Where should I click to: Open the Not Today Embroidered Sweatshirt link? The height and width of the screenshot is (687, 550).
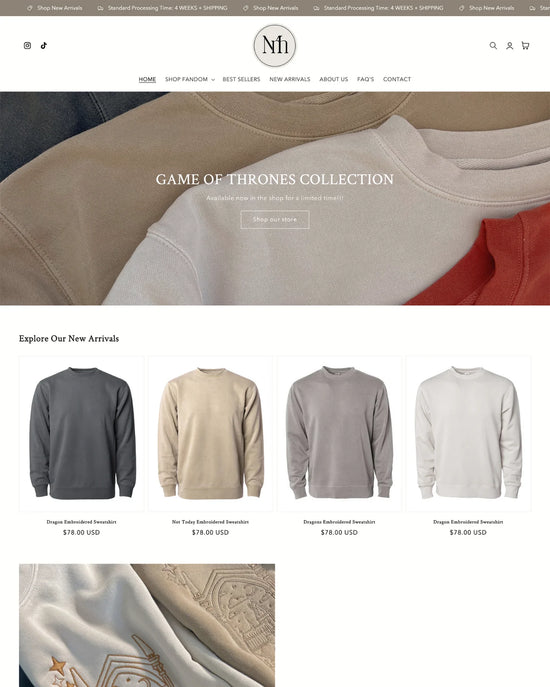click(x=210, y=522)
